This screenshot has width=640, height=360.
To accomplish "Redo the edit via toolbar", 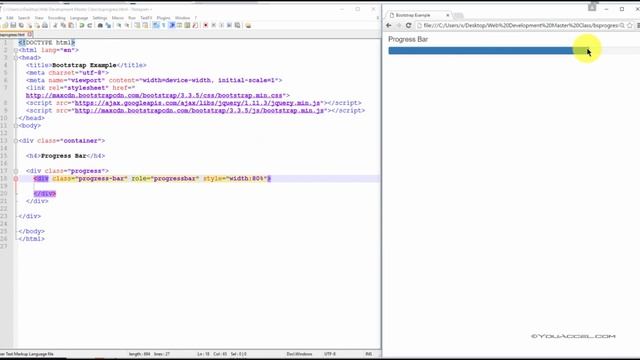I will (90, 25).
